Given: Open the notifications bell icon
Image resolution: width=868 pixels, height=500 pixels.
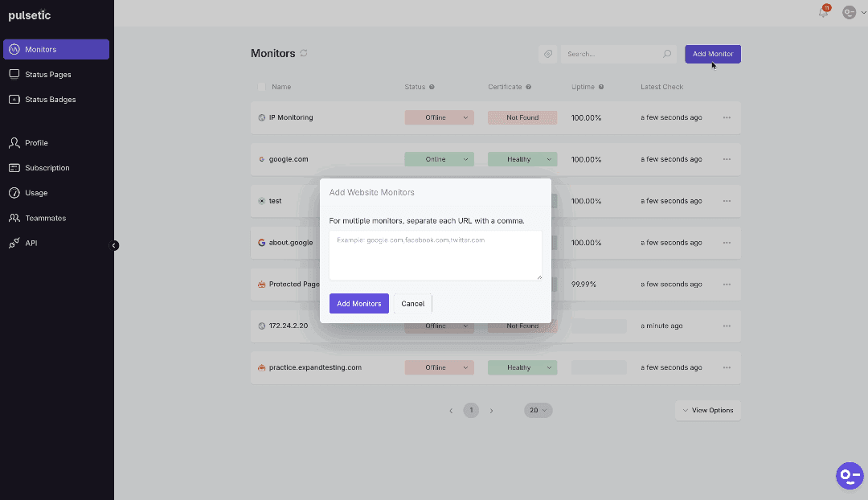Looking at the screenshot, I should click(823, 12).
